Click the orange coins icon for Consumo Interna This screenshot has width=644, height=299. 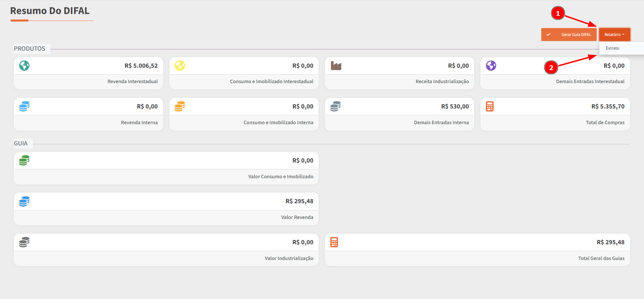[x=180, y=106]
